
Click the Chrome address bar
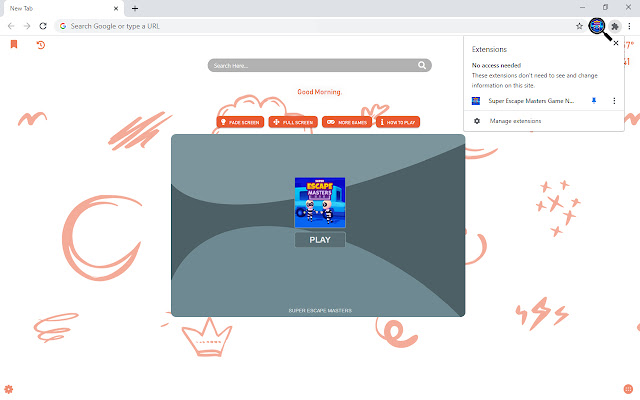pyautogui.click(x=320, y=26)
